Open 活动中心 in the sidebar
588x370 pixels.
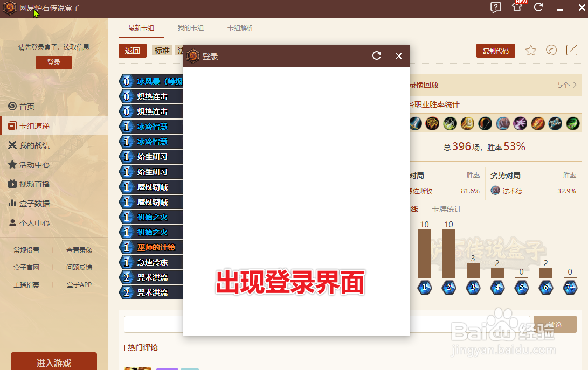click(54, 165)
